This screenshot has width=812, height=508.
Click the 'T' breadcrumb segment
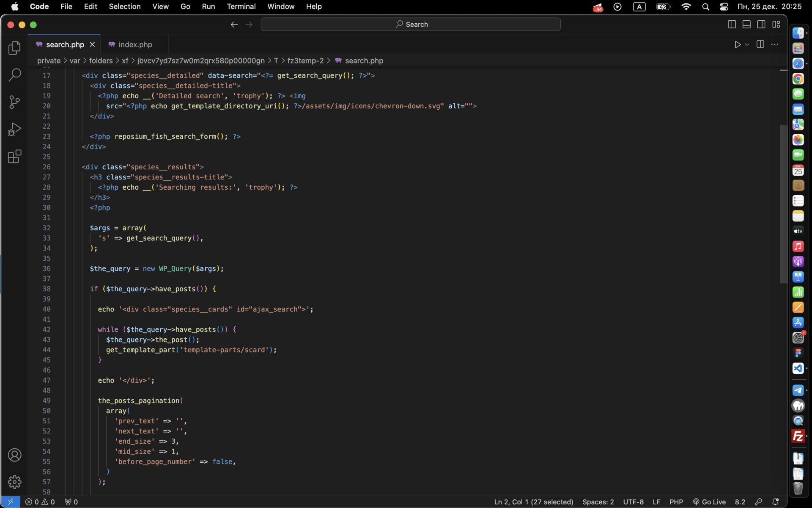point(276,61)
